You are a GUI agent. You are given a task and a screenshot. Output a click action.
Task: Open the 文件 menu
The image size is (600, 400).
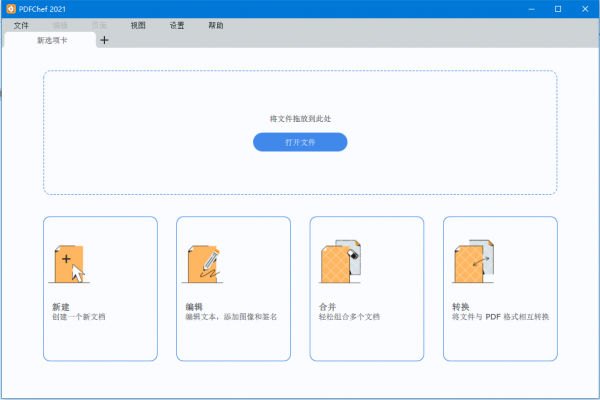tap(21, 25)
